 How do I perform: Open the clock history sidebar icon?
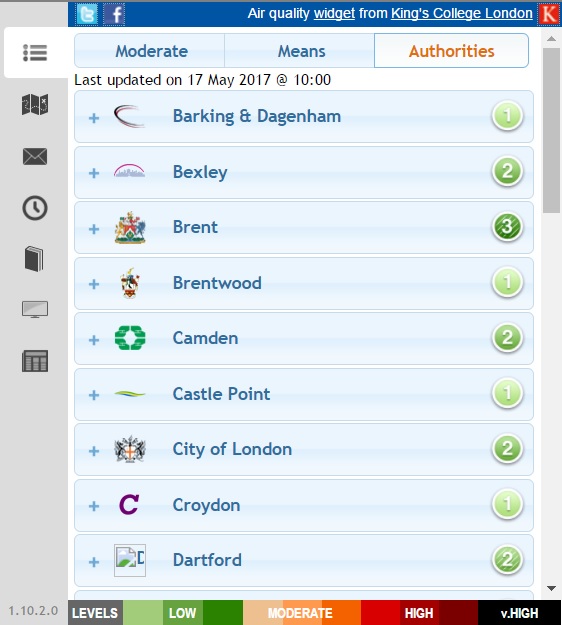point(35,208)
